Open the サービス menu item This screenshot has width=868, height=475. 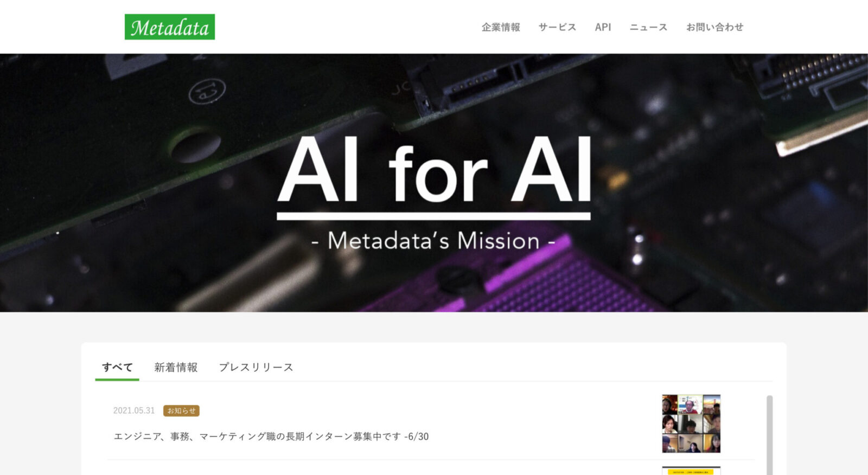(557, 27)
